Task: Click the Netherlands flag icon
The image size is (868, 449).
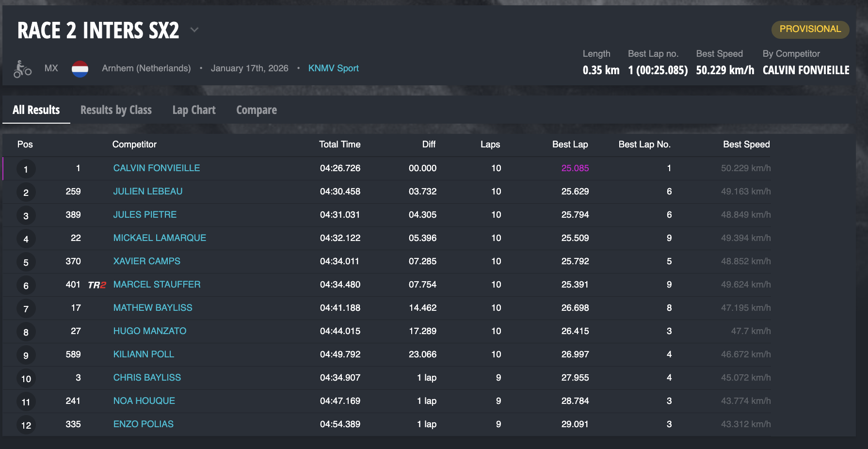Action: (x=80, y=69)
